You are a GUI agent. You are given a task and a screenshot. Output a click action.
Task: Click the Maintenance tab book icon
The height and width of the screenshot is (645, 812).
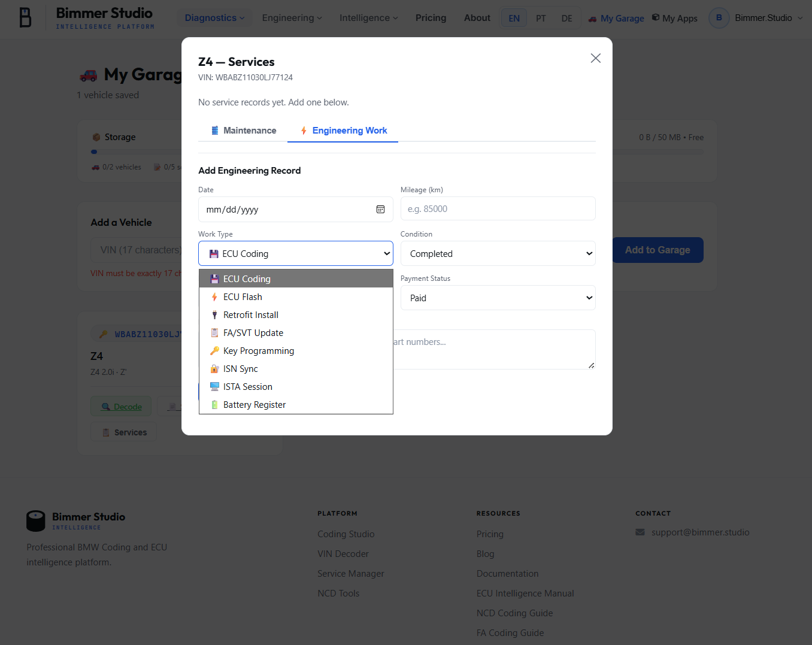tap(215, 131)
